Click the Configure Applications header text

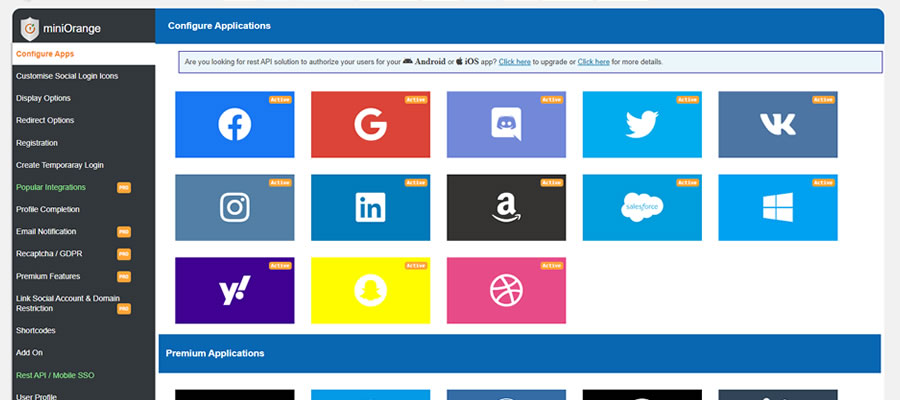(x=219, y=26)
